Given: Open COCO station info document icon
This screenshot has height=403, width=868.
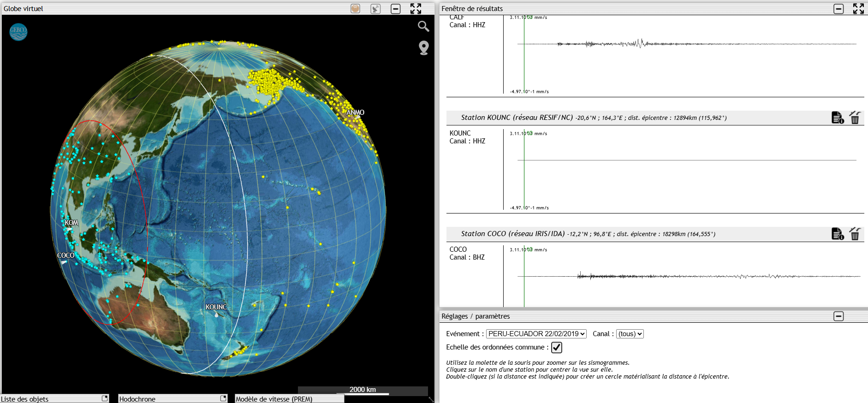Looking at the screenshot, I should click(837, 234).
